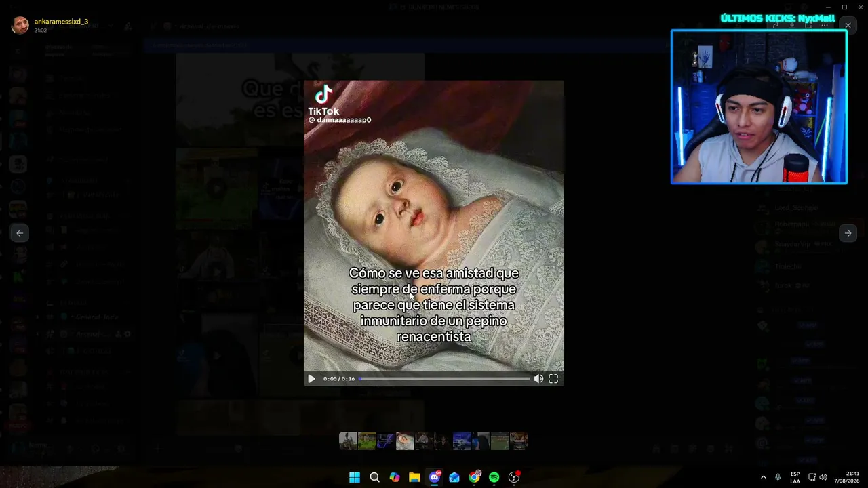Forward this media using the arrow icon

(776, 26)
